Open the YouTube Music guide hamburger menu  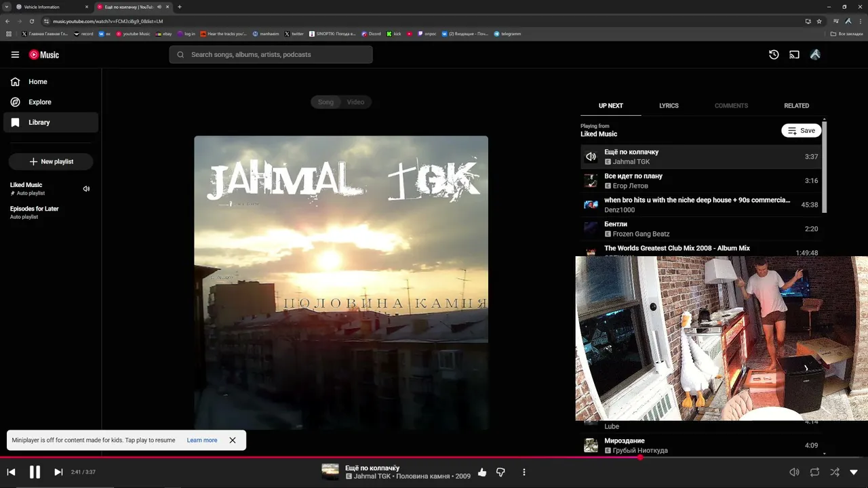click(15, 55)
